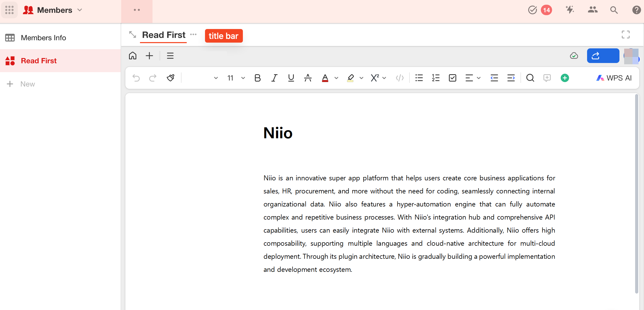The height and width of the screenshot is (310, 644).
Task: Open the hamburger outline menu
Action: tap(170, 56)
